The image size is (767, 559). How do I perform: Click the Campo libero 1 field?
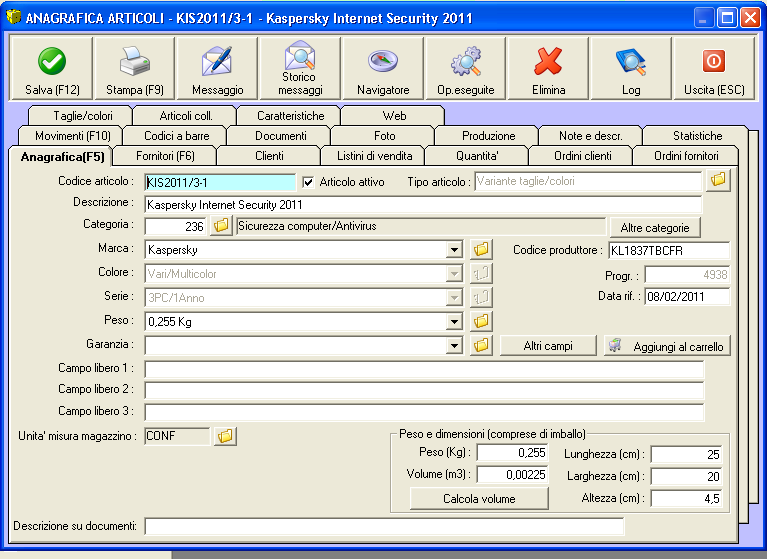[x=424, y=369]
